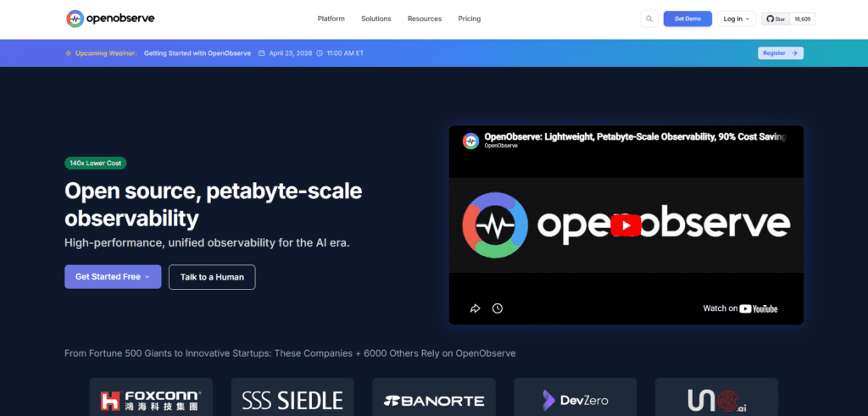Click the SSS Siedle logo card
Image resolution: width=868 pixels, height=416 pixels.
pyautogui.click(x=292, y=397)
